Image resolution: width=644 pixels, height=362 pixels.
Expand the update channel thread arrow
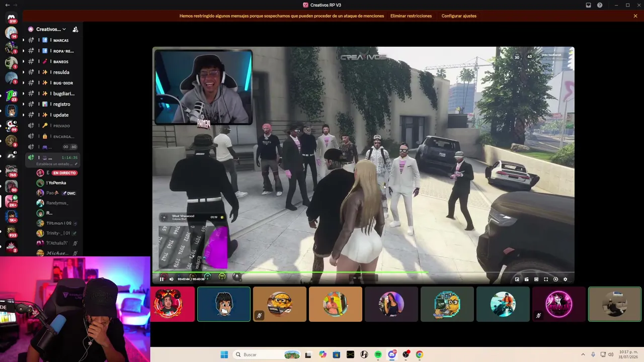pos(23,115)
